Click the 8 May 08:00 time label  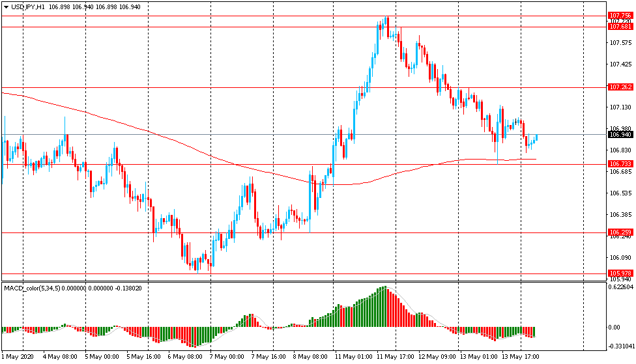310,357
